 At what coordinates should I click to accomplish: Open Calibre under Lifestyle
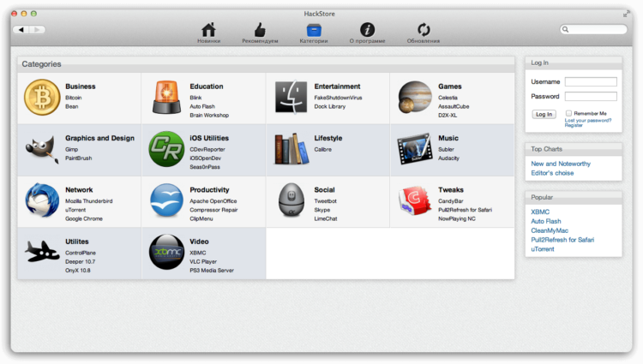[x=322, y=149]
